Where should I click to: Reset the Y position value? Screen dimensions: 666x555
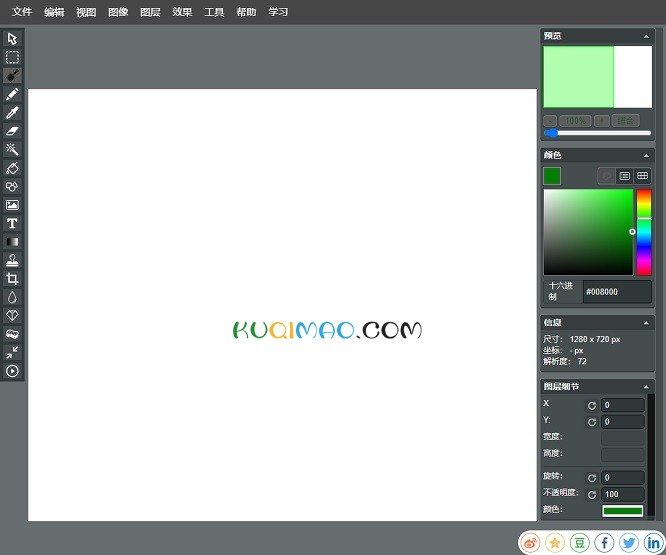point(592,422)
